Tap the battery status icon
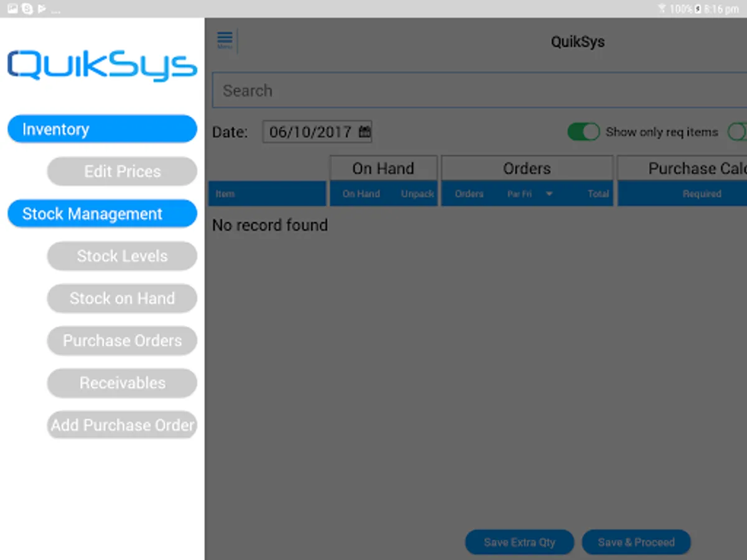This screenshot has width=747, height=560. click(698, 9)
